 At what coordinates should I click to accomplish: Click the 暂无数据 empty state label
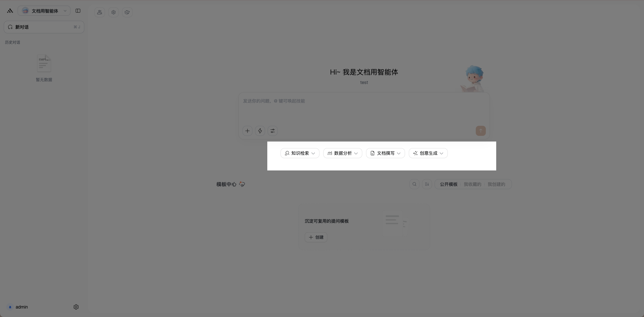[x=44, y=80]
